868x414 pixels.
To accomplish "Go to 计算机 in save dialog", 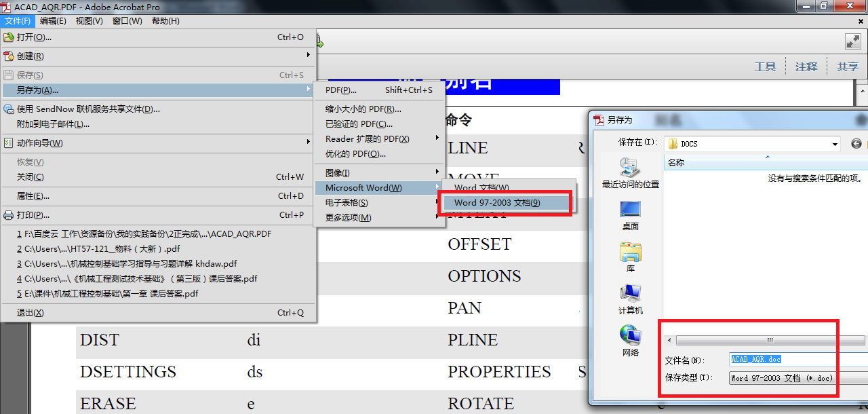I will 631,300.
